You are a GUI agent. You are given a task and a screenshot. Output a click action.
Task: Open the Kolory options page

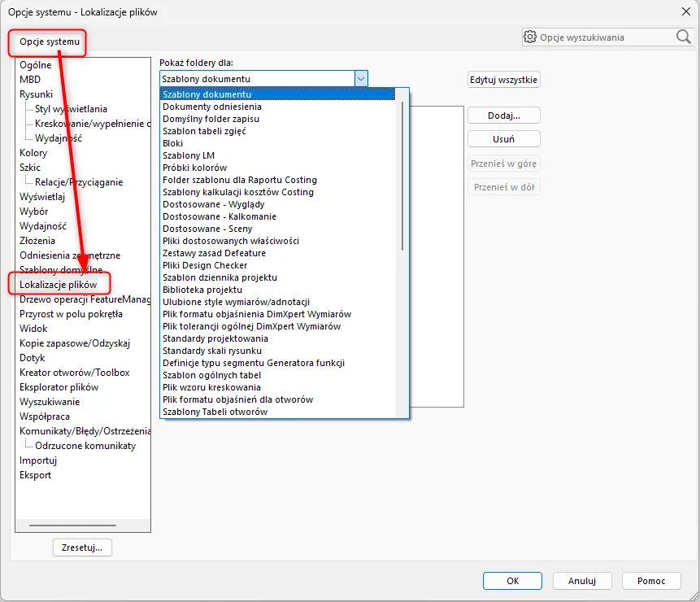click(33, 153)
